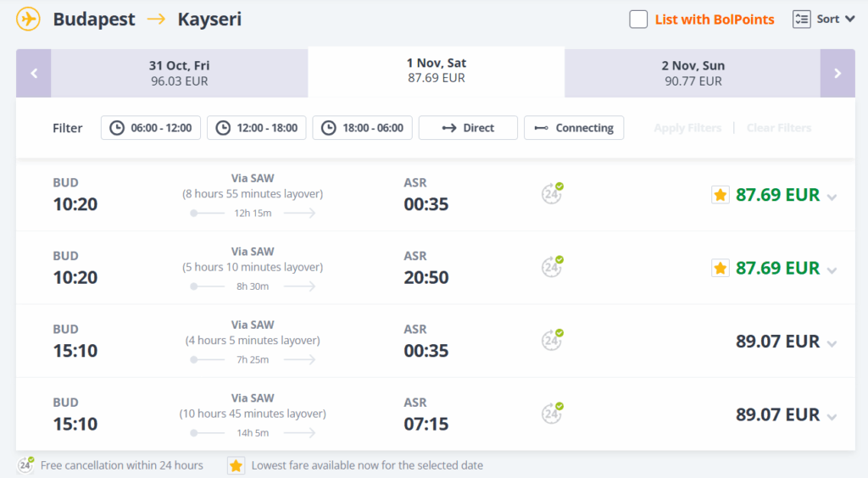Expand the 10:20 flight arriving 20:50
This screenshot has width=868, height=478.
pyautogui.click(x=832, y=270)
